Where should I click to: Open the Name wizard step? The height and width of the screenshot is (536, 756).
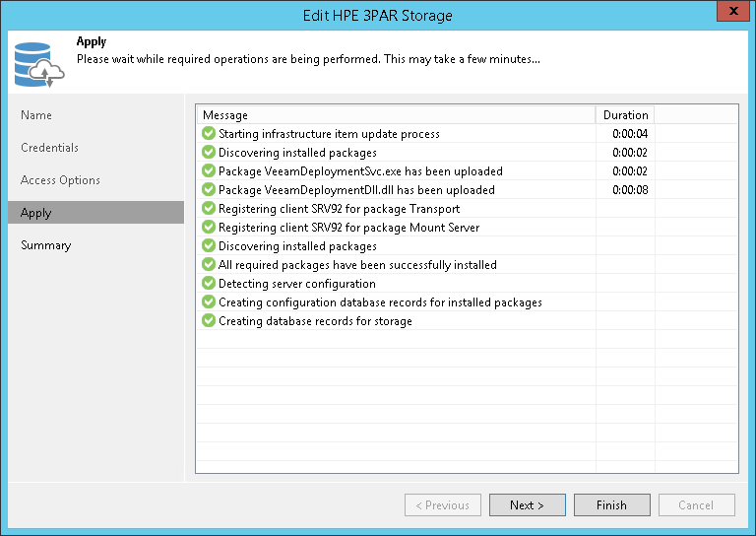[36, 115]
